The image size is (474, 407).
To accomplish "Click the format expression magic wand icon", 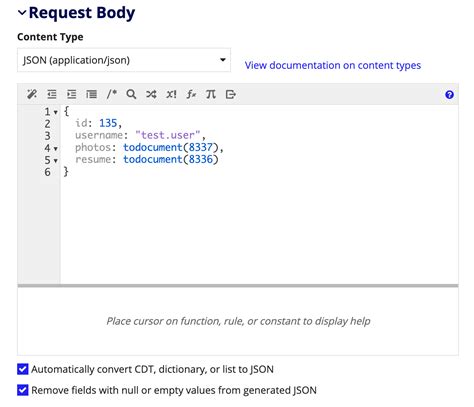I will point(32,94).
